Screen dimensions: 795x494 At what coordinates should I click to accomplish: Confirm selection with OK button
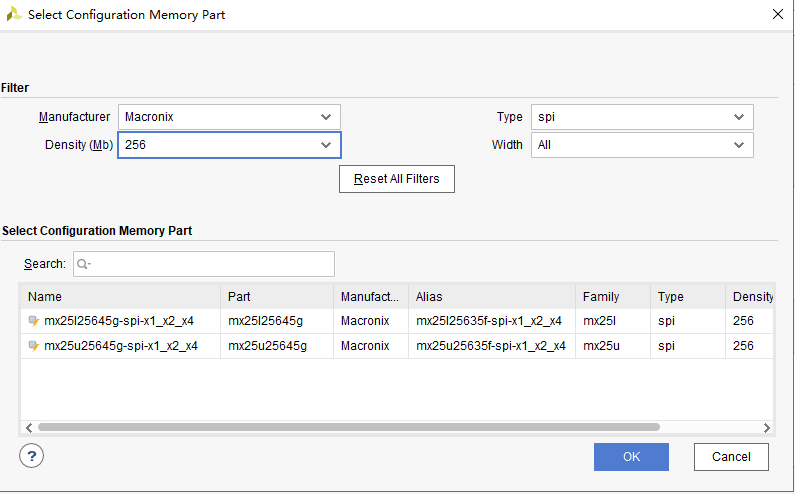[x=631, y=457]
